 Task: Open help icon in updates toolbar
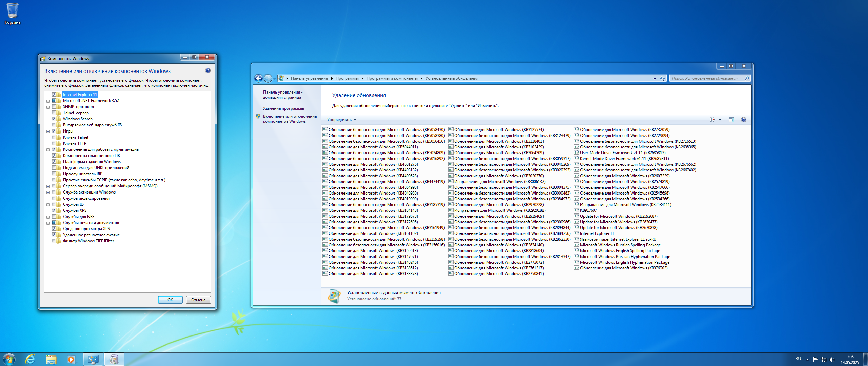pyautogui.click(x=744, y=120)
